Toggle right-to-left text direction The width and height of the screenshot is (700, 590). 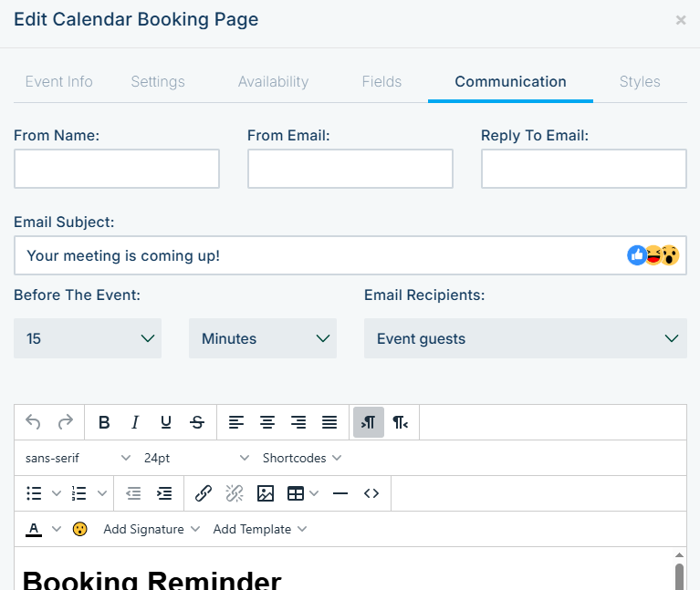pos(400,422)
